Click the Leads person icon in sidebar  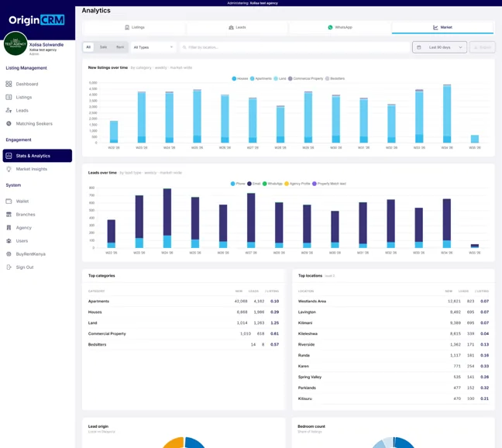pos(9,110)
